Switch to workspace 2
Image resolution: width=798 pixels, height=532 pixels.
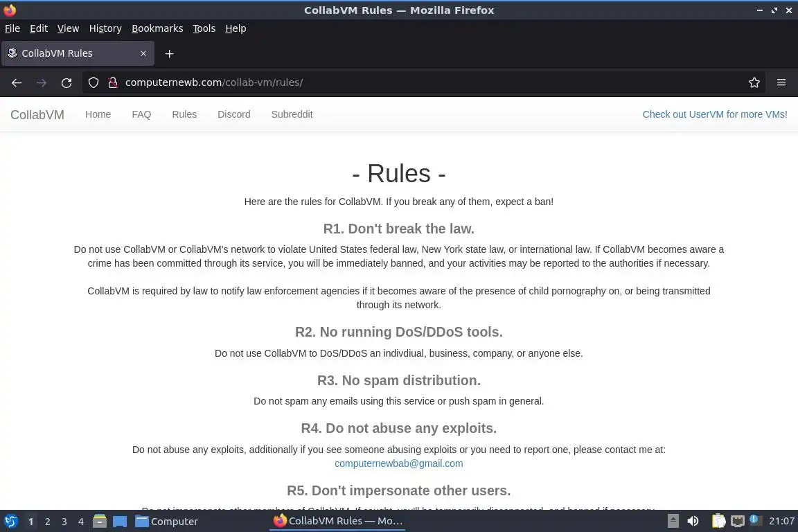click(x=48, y=522)
